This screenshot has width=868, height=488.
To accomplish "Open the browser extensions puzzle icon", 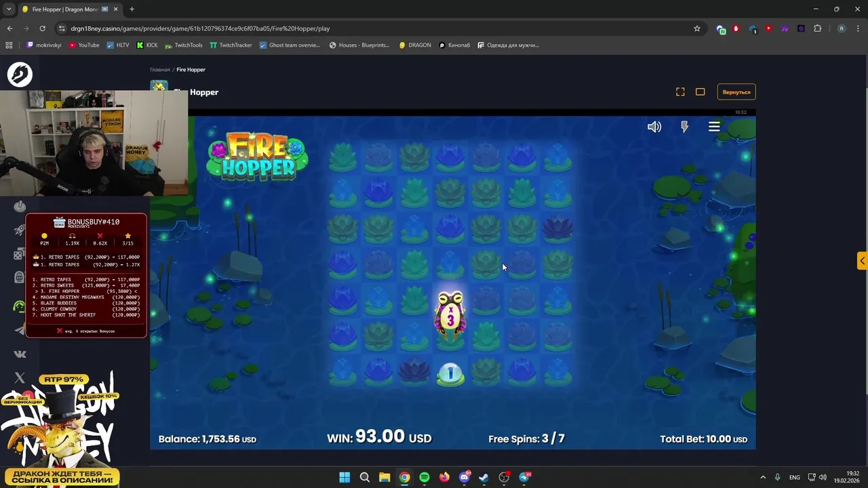I will click(x=817, y=28).
